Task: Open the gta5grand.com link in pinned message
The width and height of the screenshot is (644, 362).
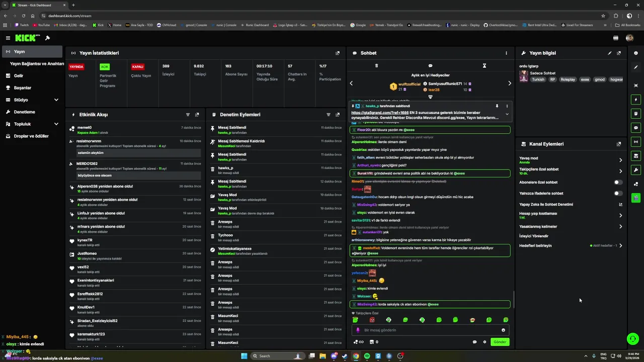Action: (x=380, y=113)
